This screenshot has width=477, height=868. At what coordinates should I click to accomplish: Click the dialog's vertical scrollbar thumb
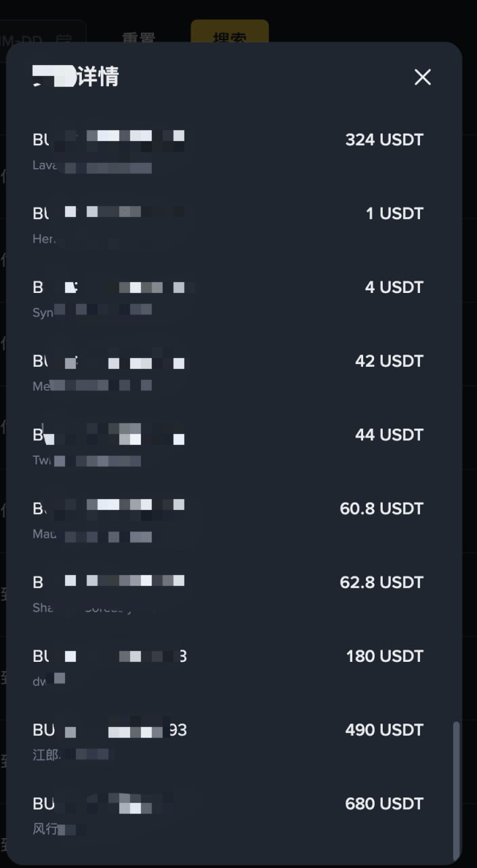tap(456, 789)
